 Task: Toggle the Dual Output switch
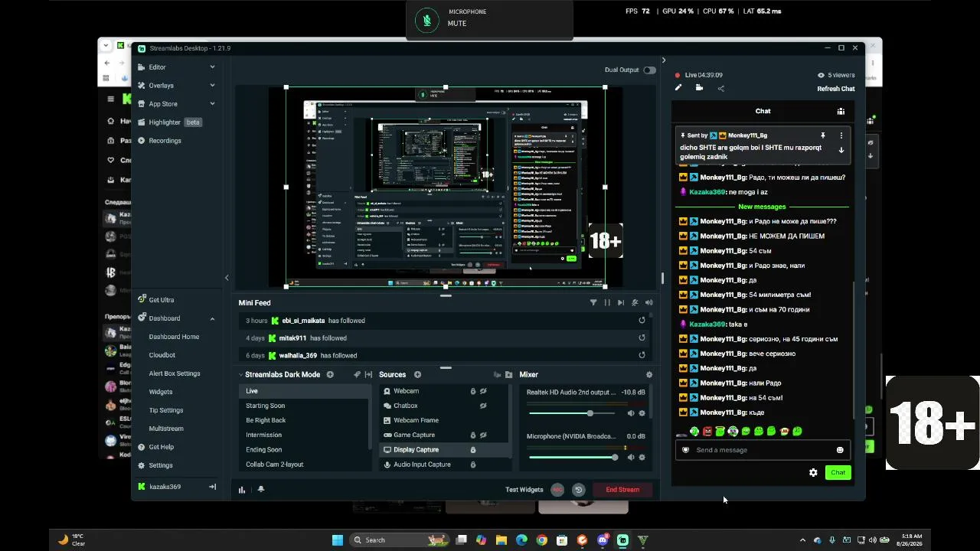coord(649,70)
